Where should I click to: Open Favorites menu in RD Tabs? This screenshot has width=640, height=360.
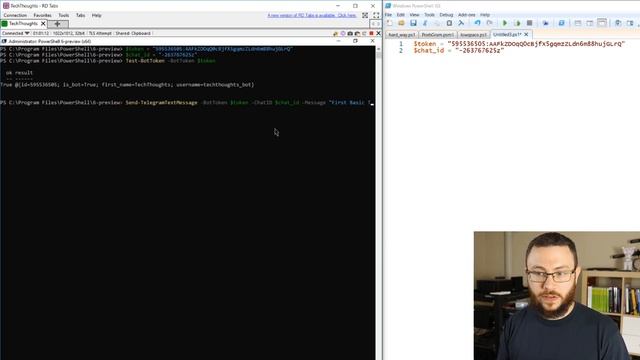point(42,16)
